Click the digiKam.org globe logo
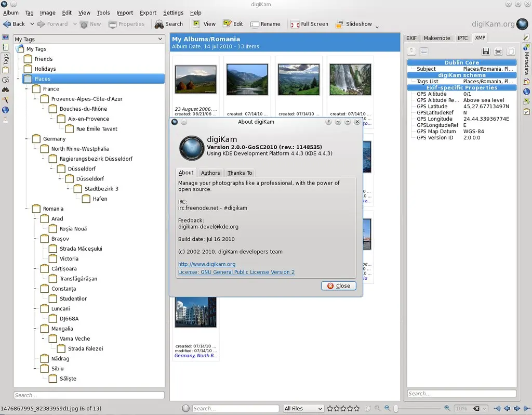The height and width of the screenshot is (415, 532). [522, 24]
